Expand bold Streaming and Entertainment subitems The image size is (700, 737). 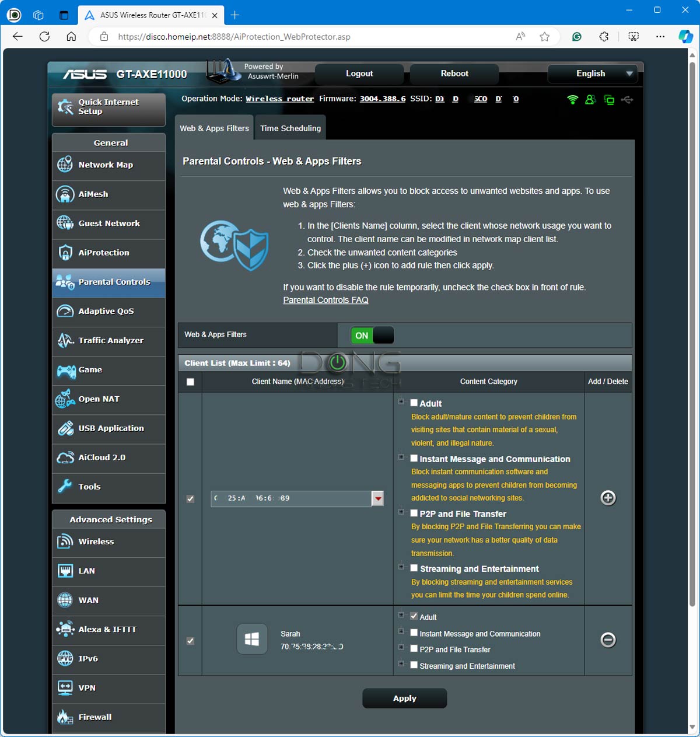tap(401, 567)
